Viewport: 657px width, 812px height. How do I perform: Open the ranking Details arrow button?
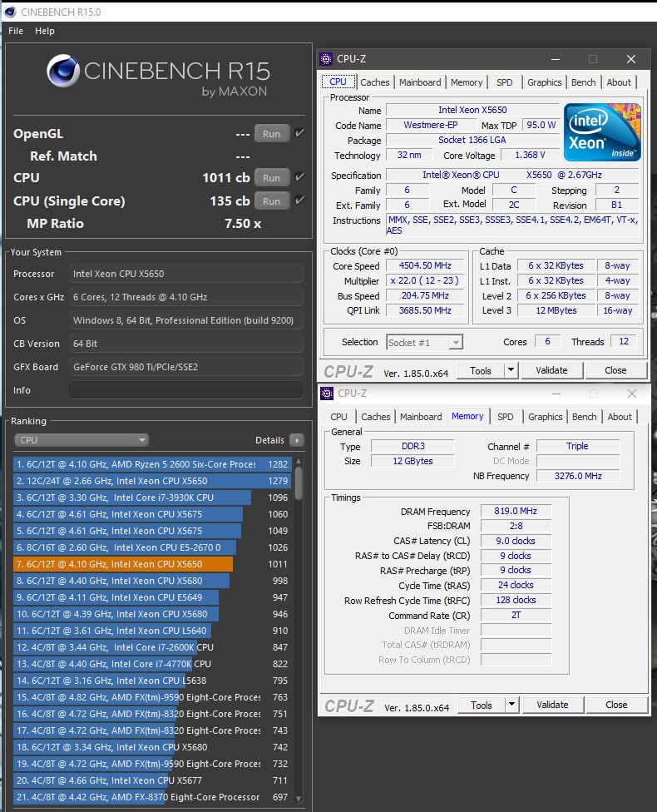(297, 440)
